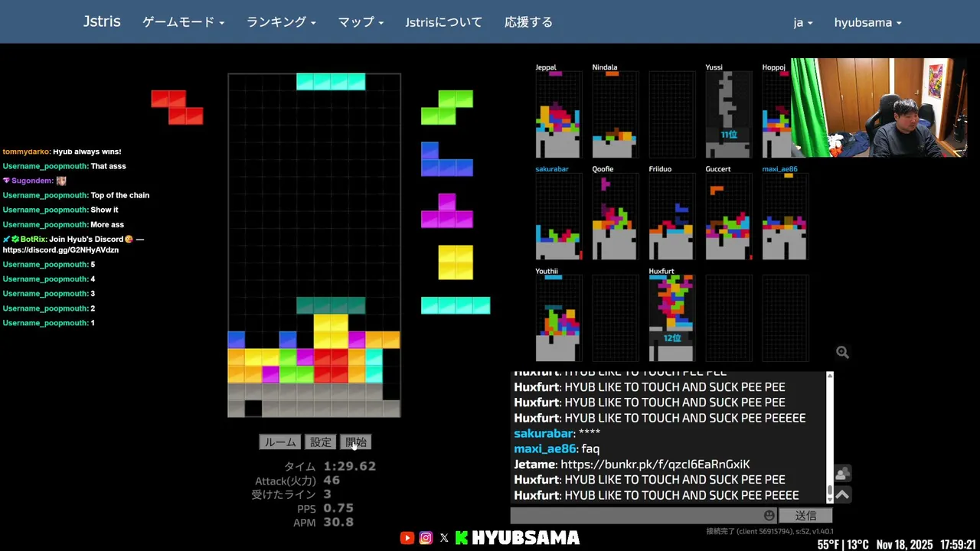The image size is (980, 551).
Task: Click the yellow O piece in next queue
Action: pos(456,262)
